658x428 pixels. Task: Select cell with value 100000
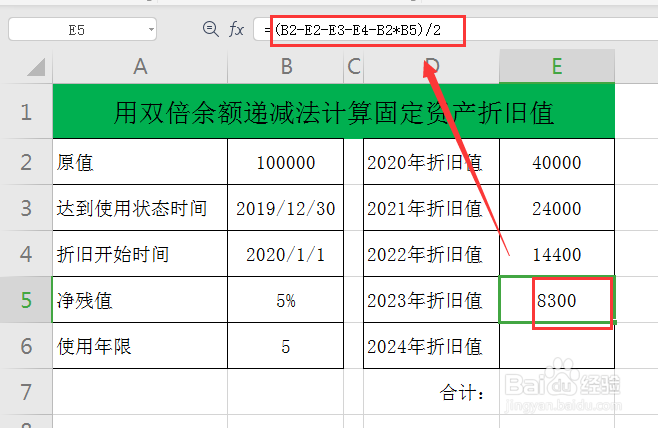[x=286, y=162]
